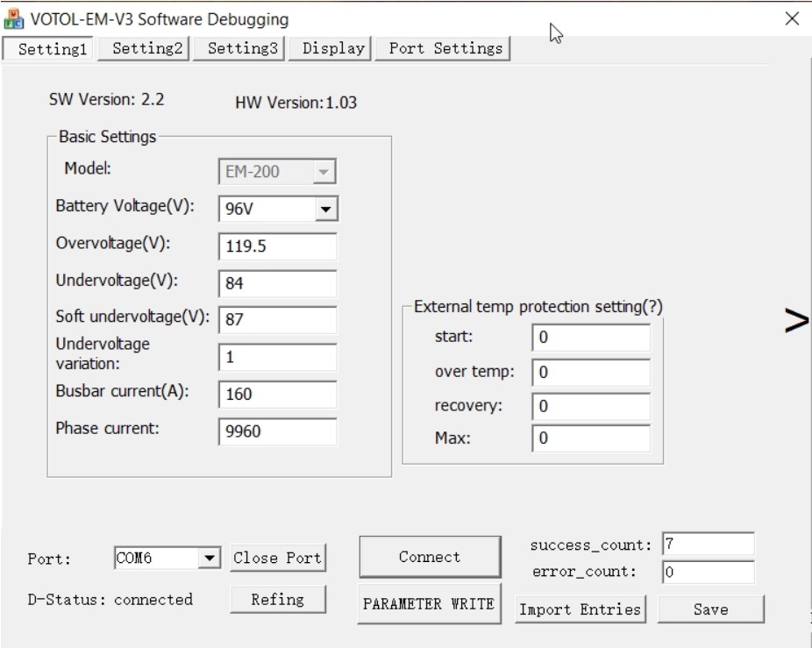Click the Max temperature input field
This screenshot has height=648, width=812.
(x=591, y=438)
